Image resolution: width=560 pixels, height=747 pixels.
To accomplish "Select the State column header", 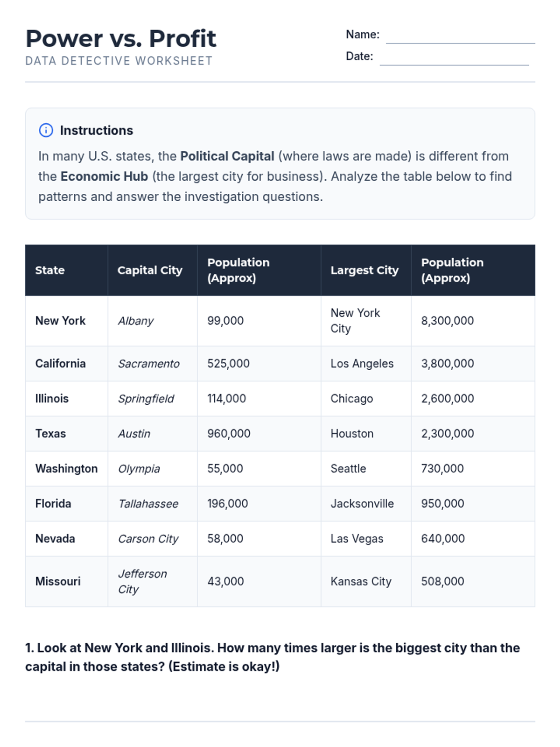I will (50, 270).
